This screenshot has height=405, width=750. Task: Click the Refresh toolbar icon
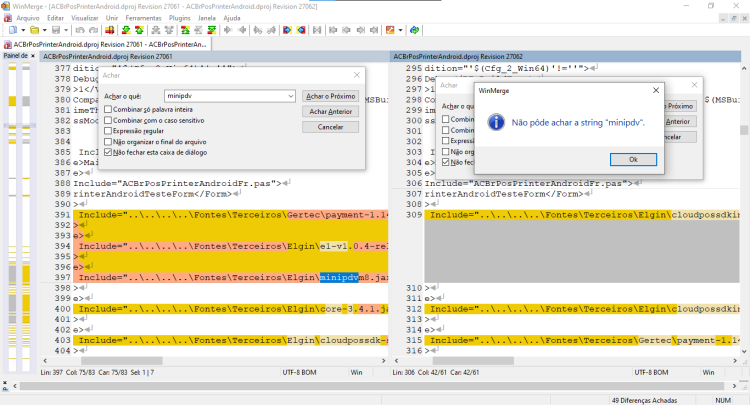415,30
